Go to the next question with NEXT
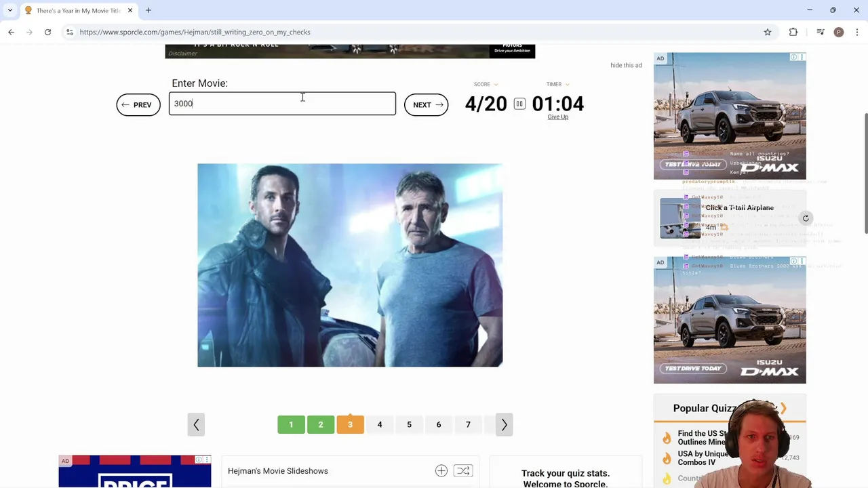The width and height of the screenshot is (868, 488). (427, 104)
